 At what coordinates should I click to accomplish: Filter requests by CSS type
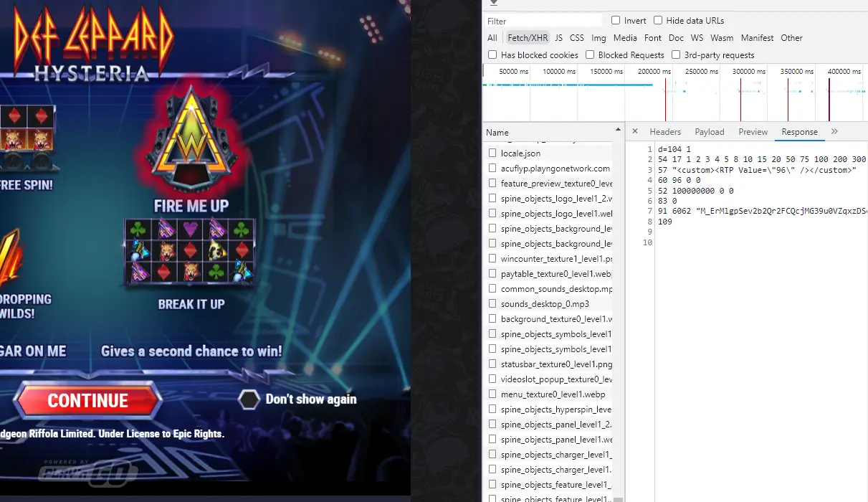point(577,38)
